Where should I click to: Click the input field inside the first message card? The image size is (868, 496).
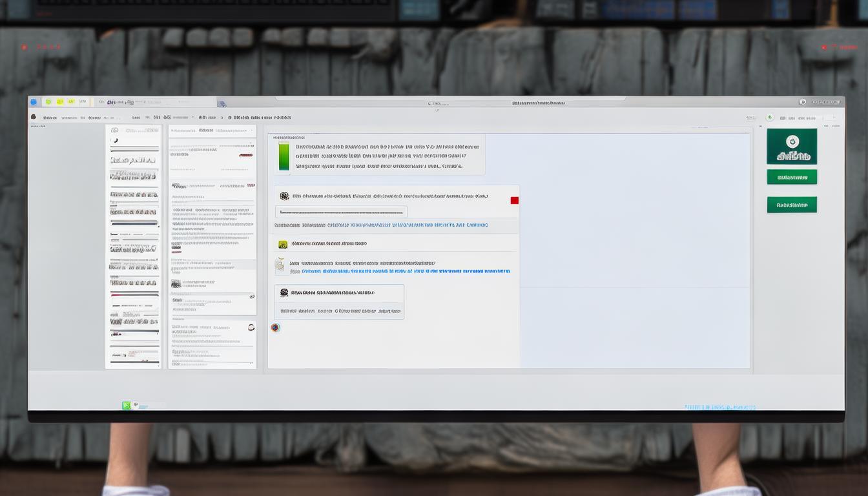coord(341,212)
